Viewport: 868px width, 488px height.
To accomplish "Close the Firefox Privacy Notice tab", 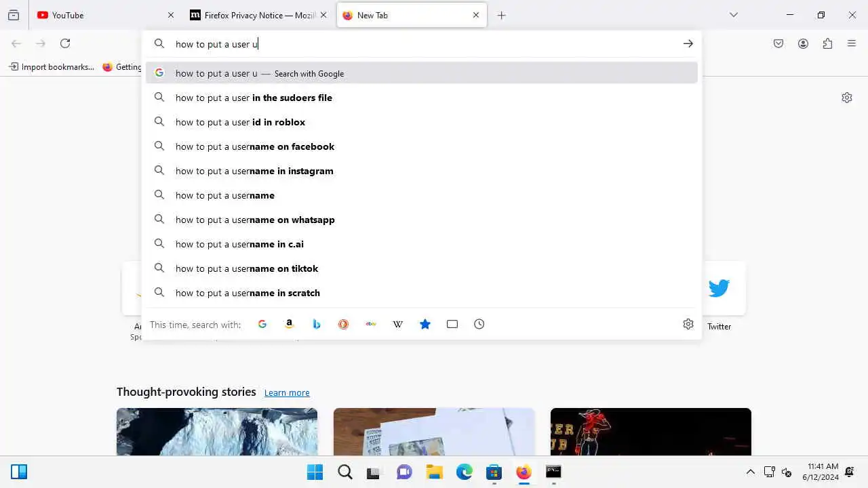I will 323,15.
